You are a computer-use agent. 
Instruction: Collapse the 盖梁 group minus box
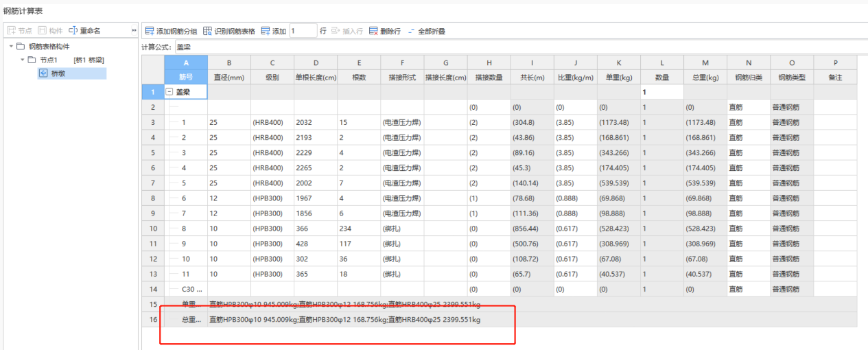coord(169,92)
